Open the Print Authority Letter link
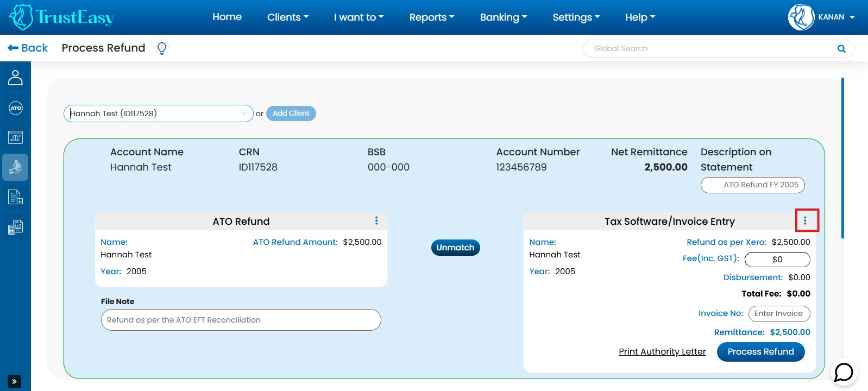This screenshot has width=868, height=391. [x=662, y=352]
